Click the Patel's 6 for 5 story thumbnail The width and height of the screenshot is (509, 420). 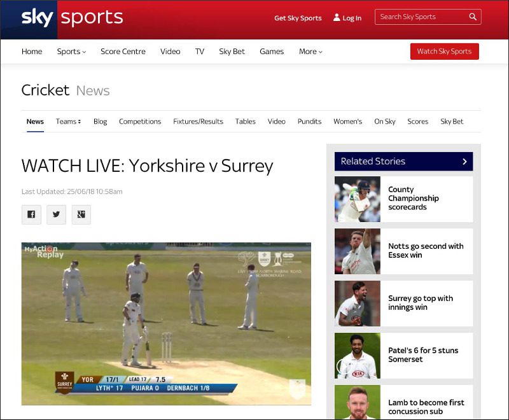(358, 356)
